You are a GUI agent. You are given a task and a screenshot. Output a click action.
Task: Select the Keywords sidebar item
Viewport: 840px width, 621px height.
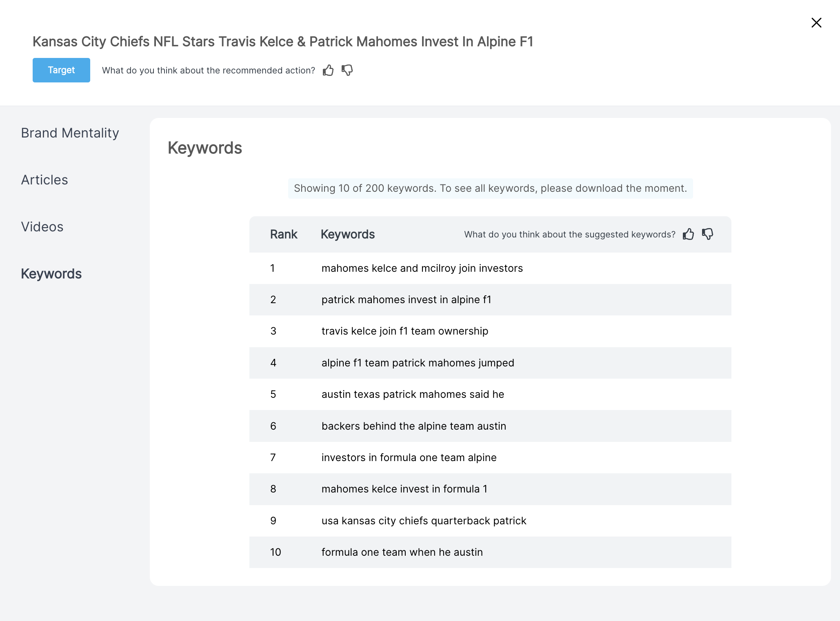tap(51, 274)
